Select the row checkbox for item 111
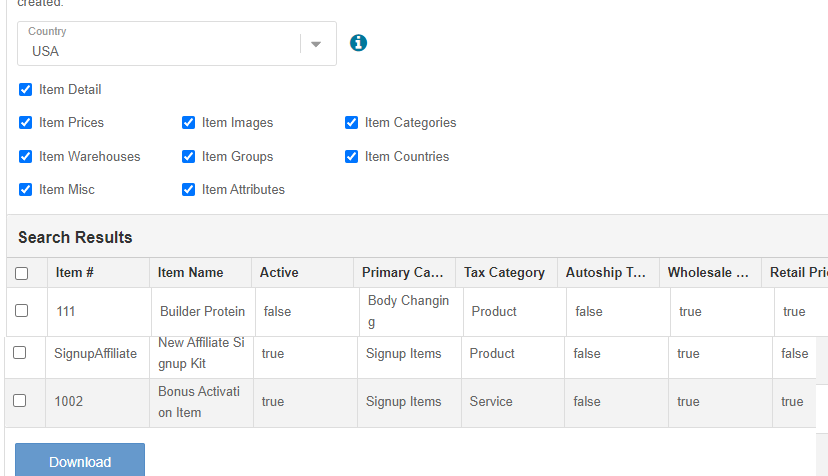This screenshot has height=476, width=828. click(x=21, y=311)
